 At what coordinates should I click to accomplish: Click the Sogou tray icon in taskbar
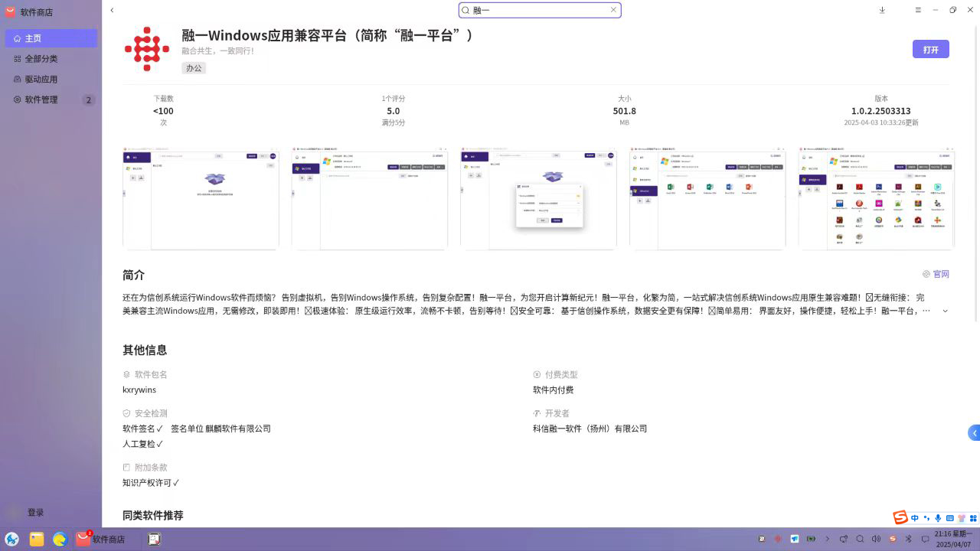(892, 540)
